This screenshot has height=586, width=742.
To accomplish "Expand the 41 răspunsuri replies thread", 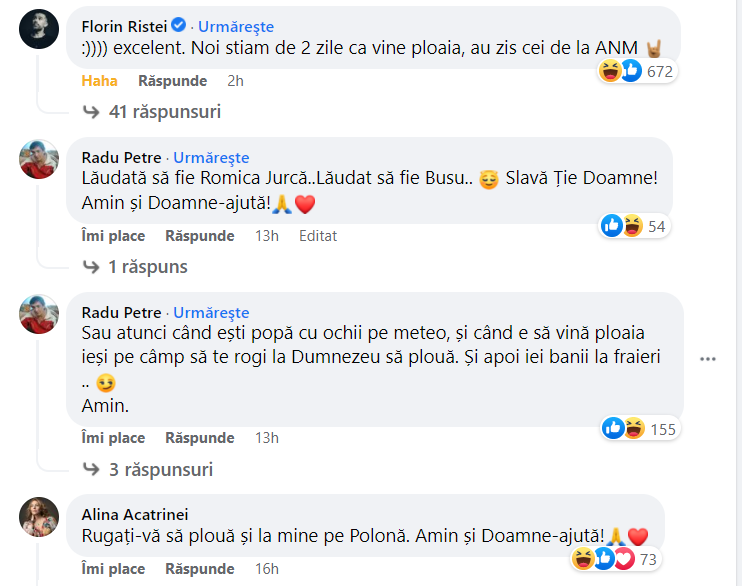I will (x=165, y=112).
